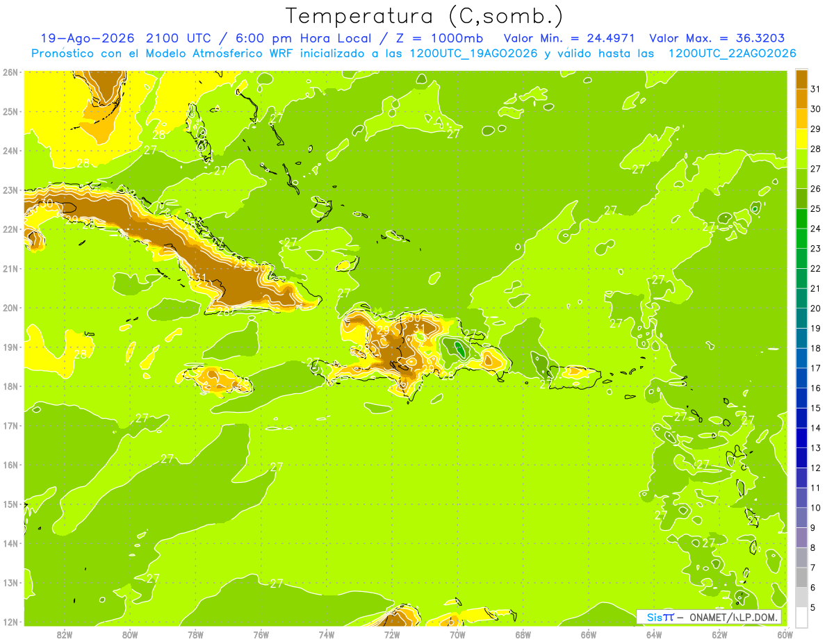
Task: Click latitude axis label "23N"
Action: pos(10,190)
